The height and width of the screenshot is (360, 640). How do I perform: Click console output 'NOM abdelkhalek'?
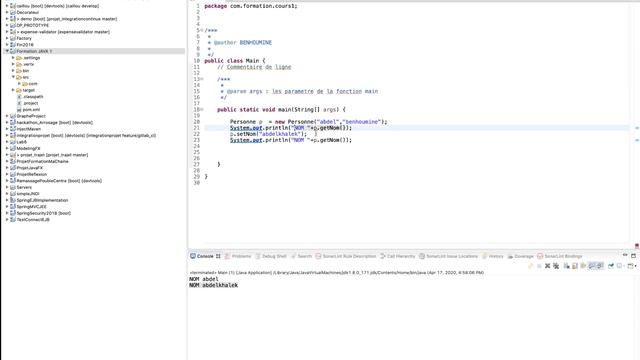click(x=213, y=285)
